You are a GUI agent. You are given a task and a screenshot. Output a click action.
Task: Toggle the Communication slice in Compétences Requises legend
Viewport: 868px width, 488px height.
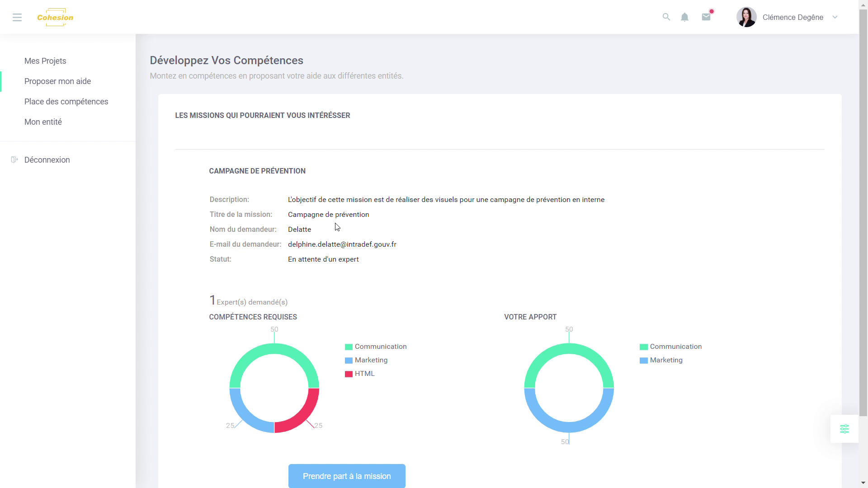[380, 347]
